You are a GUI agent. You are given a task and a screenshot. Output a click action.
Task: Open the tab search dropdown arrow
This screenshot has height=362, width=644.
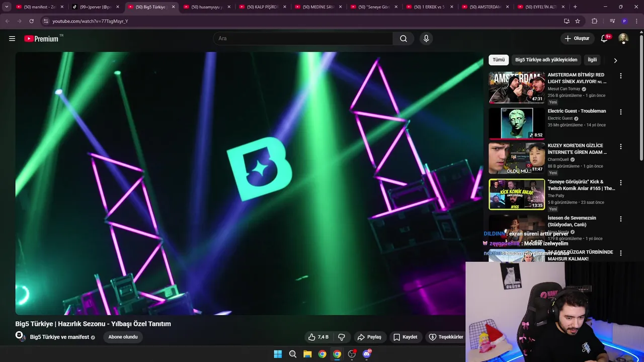click(7, 7)
